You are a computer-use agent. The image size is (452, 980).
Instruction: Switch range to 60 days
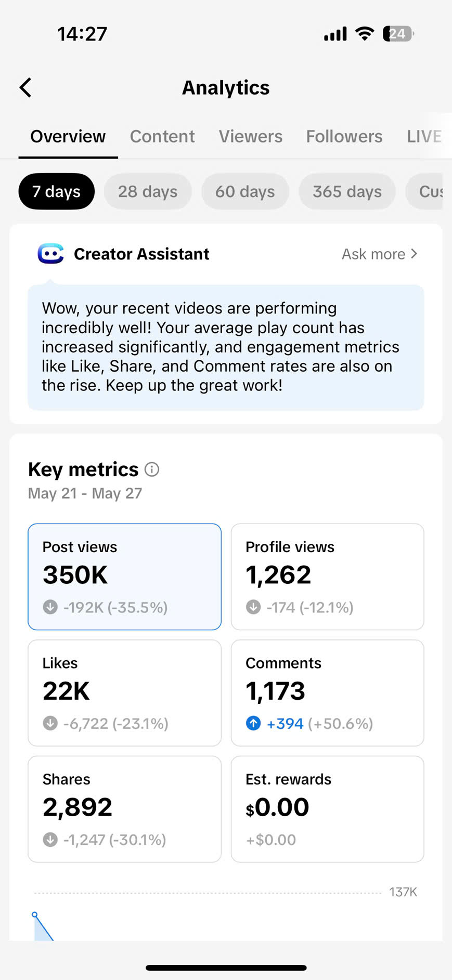tap(245, 191)
